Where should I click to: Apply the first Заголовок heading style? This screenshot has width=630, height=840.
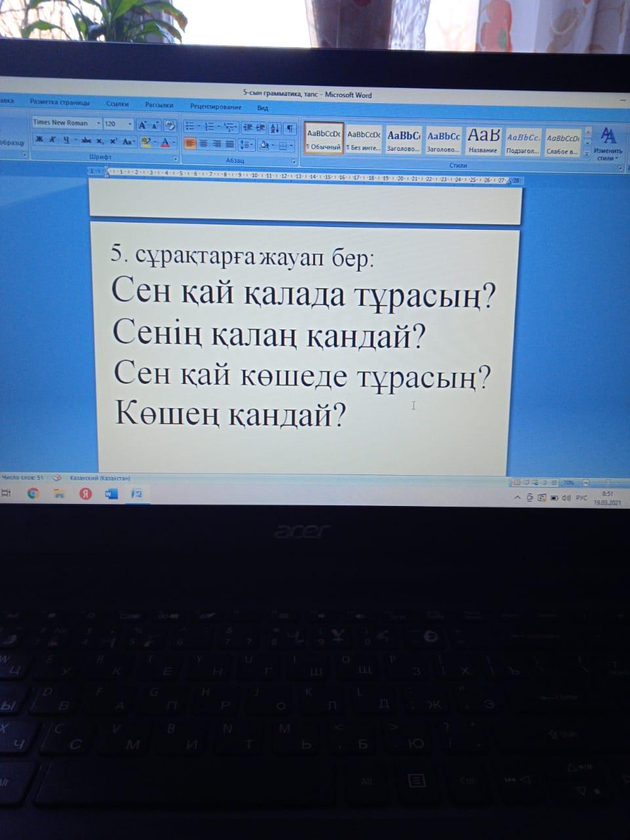coord(404,141)
